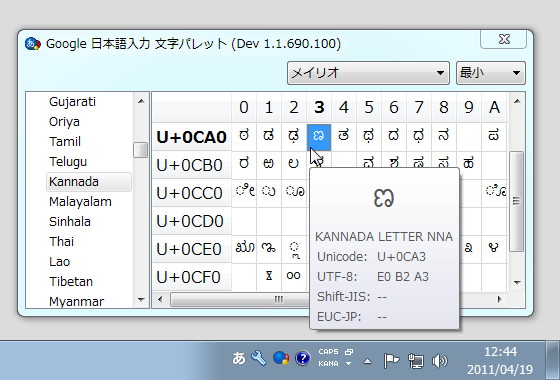
Task: Select Lao in the script list
Action: [x=59, y=262]
